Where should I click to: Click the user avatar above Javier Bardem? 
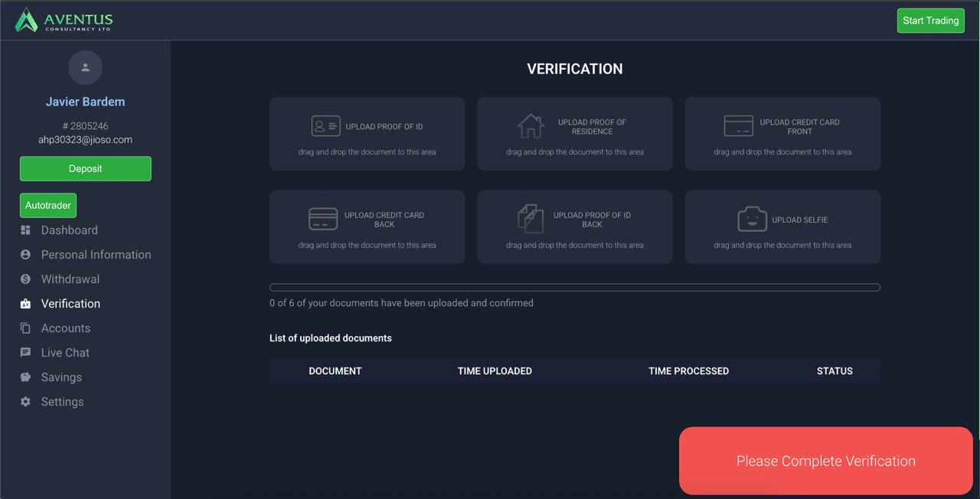[85, 67]
